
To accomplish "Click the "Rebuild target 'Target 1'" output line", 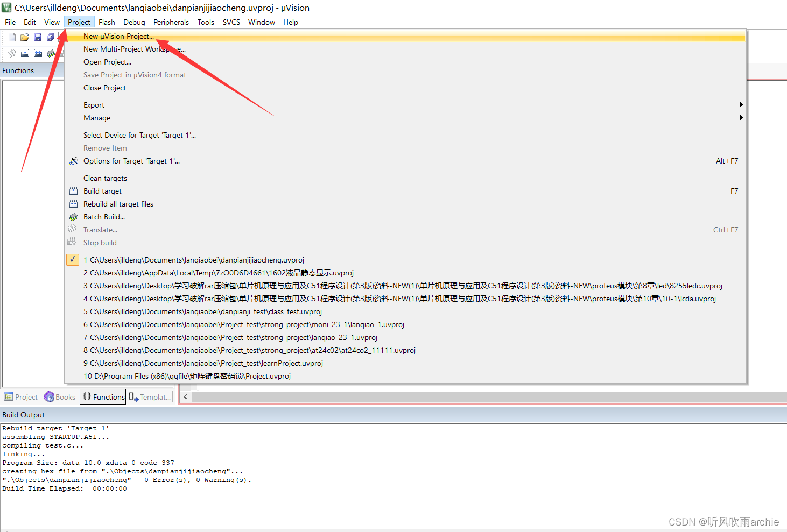I will 56,428.
